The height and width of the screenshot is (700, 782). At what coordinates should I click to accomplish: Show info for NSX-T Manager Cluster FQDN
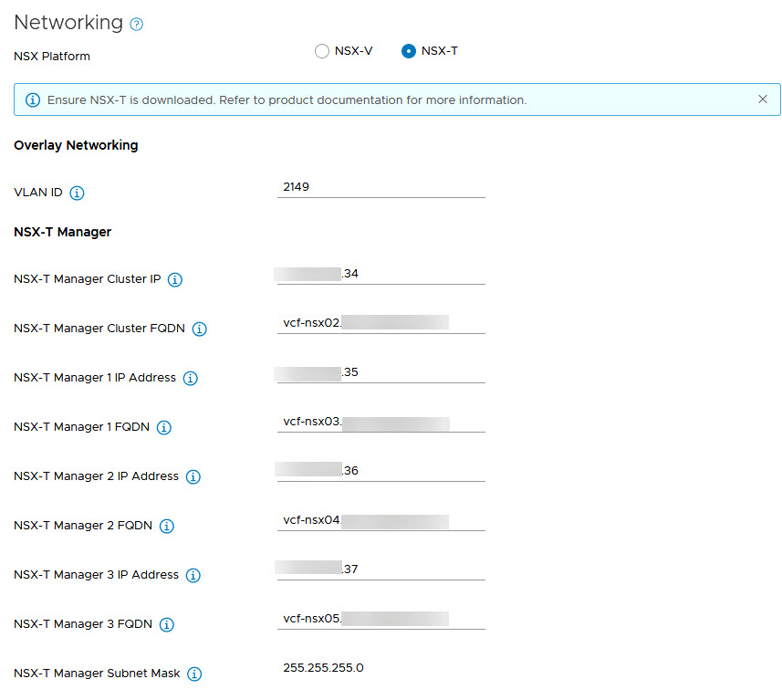(x=200, y=329)
